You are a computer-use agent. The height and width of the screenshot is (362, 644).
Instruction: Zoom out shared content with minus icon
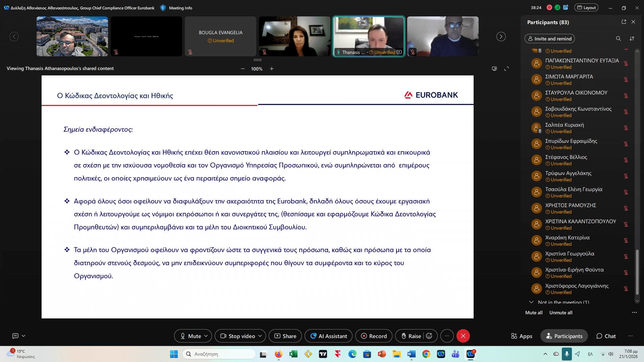pyautogui.click(x=243, y=69)
